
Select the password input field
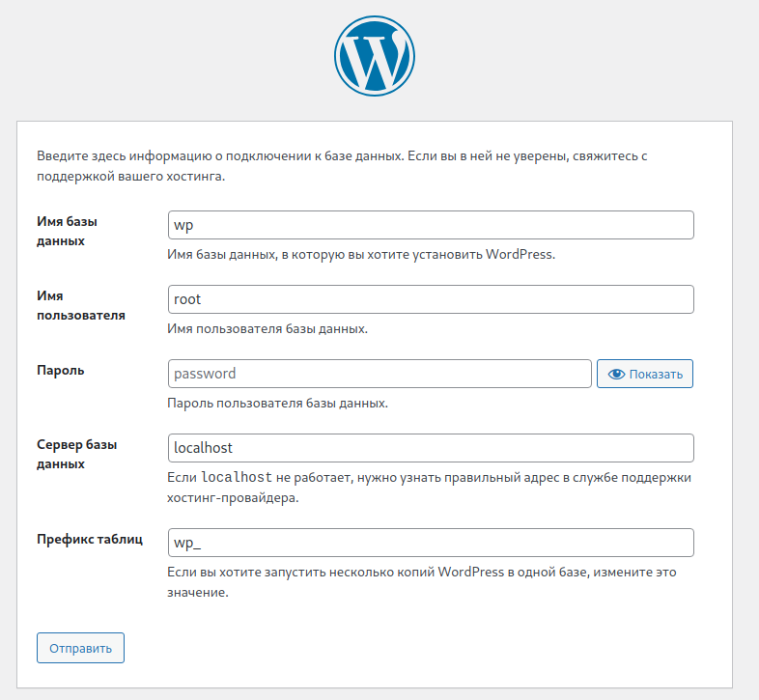(379, 374)
